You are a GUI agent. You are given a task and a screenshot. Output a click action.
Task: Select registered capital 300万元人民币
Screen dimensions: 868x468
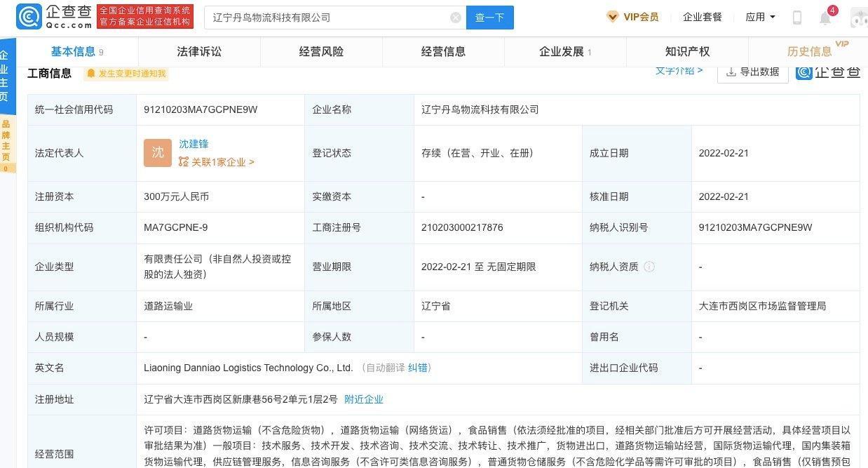pyautogui.click(x=176, y=196)
